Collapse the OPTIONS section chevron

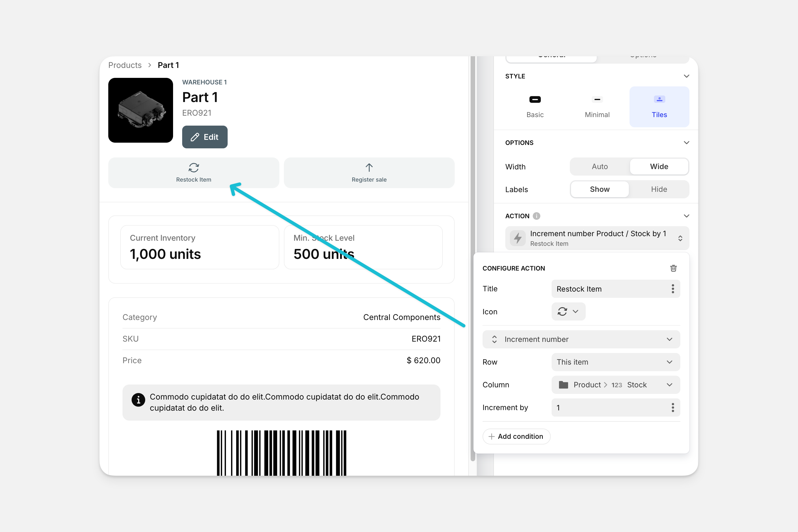pos(686,142)
